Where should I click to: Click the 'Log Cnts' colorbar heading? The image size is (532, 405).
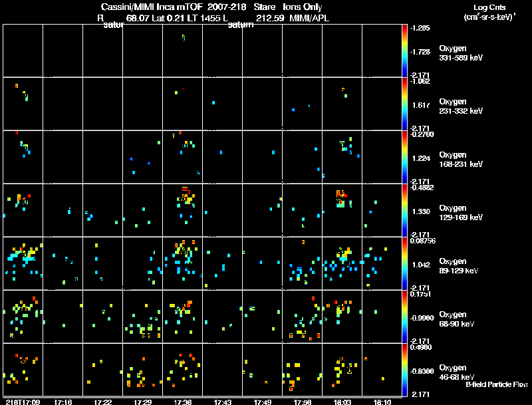point(489,7)
